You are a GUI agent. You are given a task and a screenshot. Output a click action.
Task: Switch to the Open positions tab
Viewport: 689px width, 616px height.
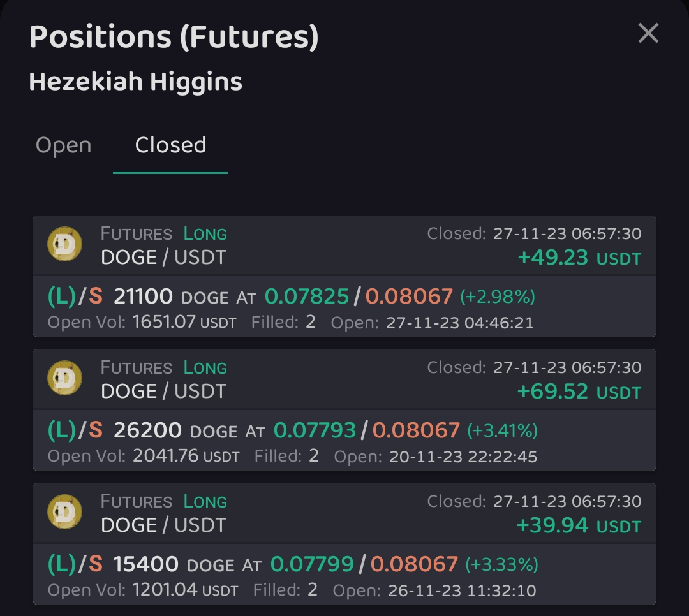pos(64,145)
